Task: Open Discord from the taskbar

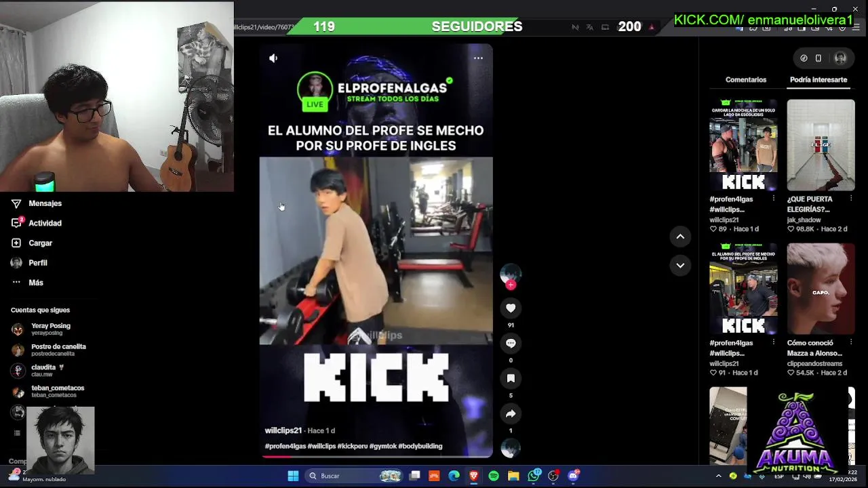Action: point(574,476)
